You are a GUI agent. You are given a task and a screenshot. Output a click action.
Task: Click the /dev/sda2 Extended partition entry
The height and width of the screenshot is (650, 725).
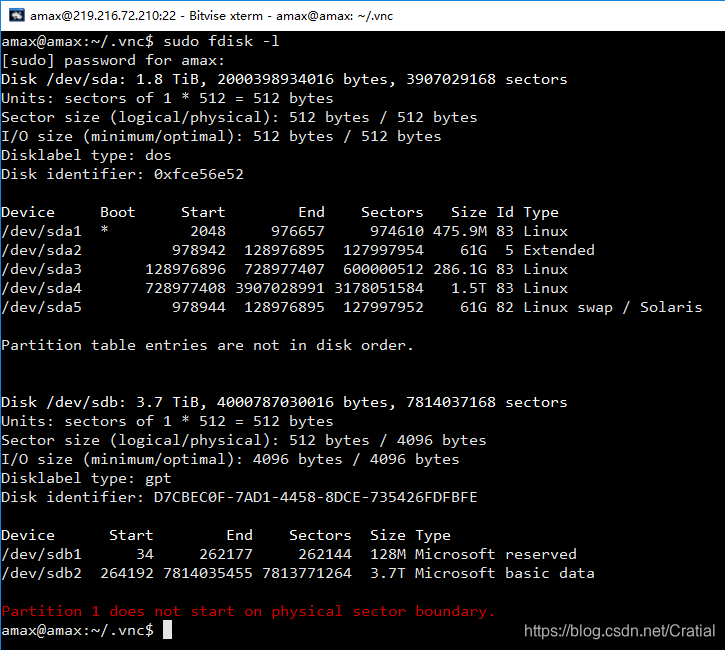(x=298, y=250)
